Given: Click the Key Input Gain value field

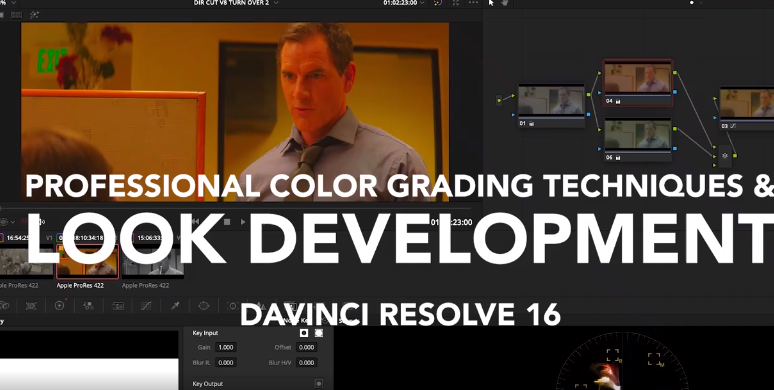Looking at the screenshot, I should click(x=226, y=347).
